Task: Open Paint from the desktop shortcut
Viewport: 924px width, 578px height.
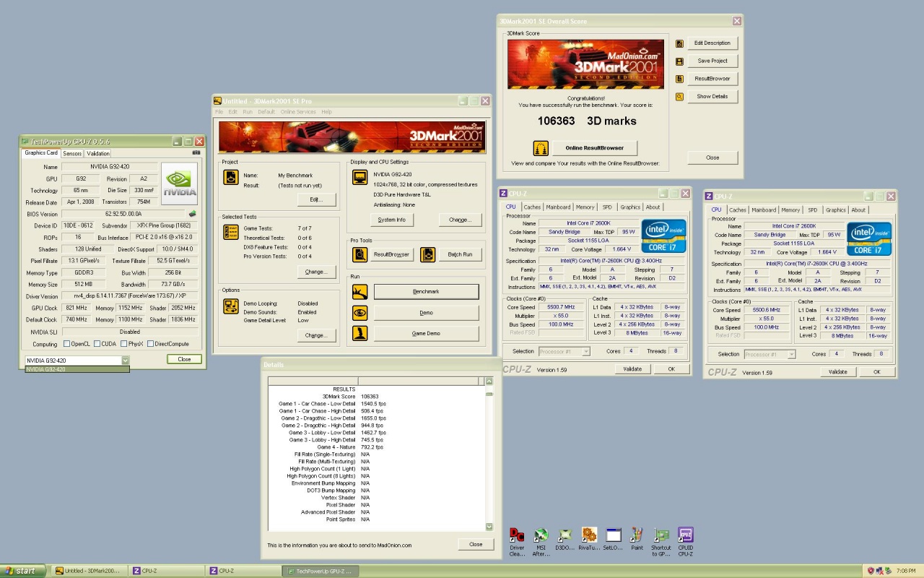Action: tap(637, 535)
